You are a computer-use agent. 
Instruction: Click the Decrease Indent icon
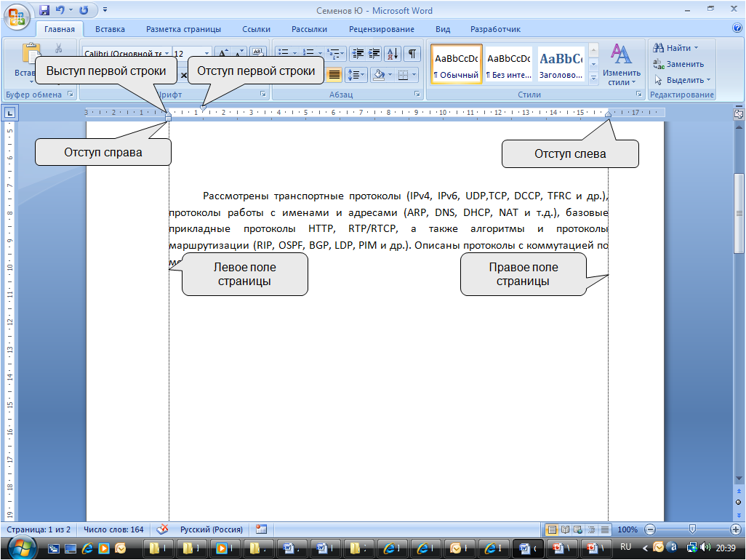click(357, 54)
